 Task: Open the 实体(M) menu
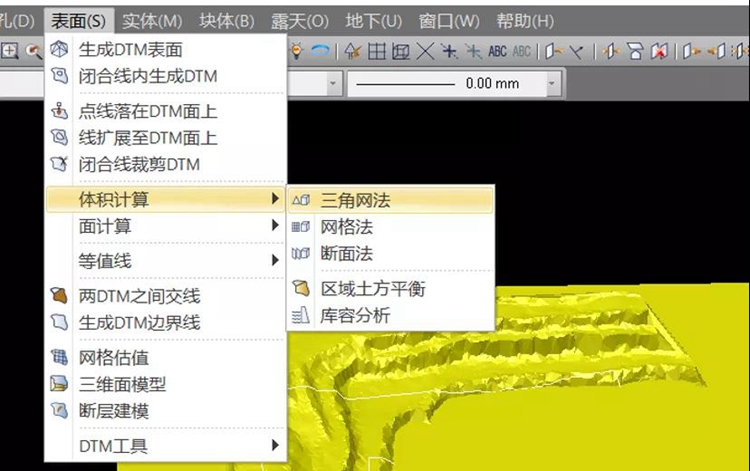coord(152,21)
